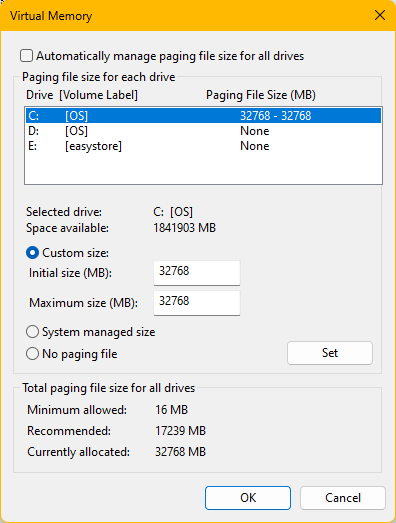Click the Set button

(330, 353)
